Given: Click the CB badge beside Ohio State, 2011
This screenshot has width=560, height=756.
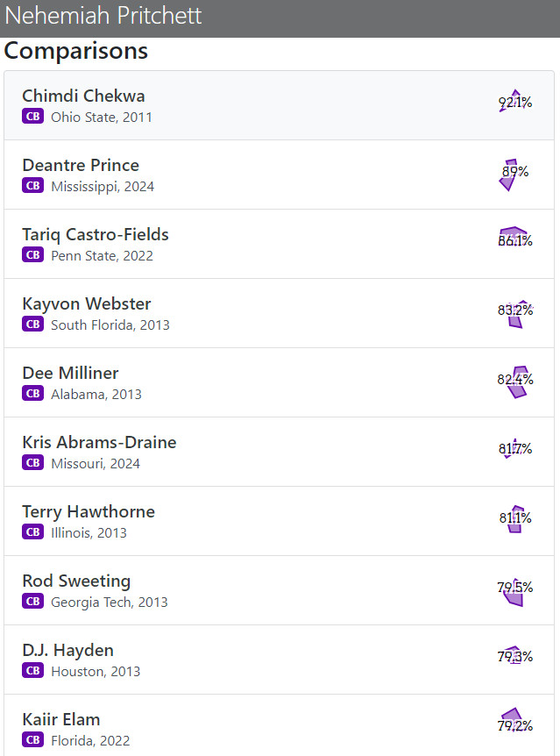Looking at the screenshot, I should click(32, 116).
